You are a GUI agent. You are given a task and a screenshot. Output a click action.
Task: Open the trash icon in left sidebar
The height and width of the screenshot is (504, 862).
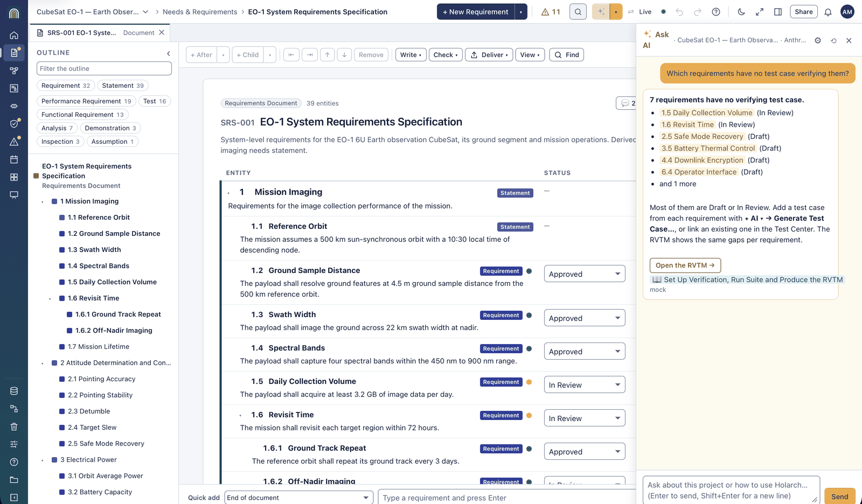coord(14,426)
